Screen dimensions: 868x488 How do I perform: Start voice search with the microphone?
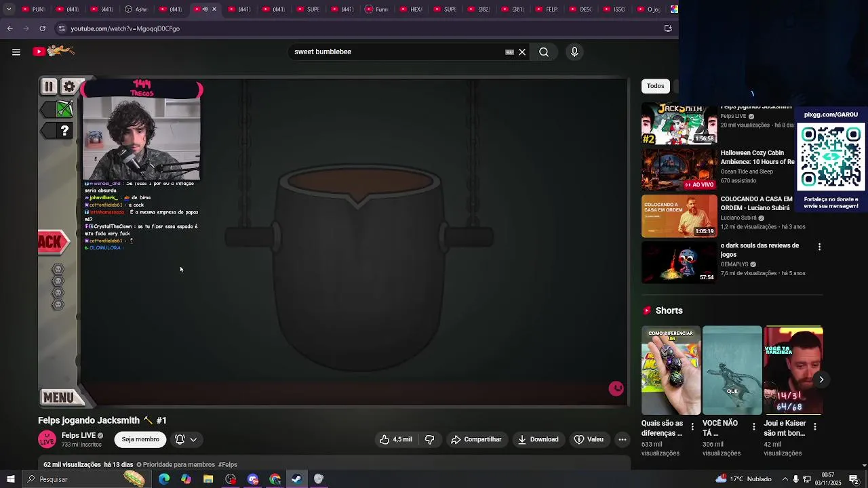574,52
